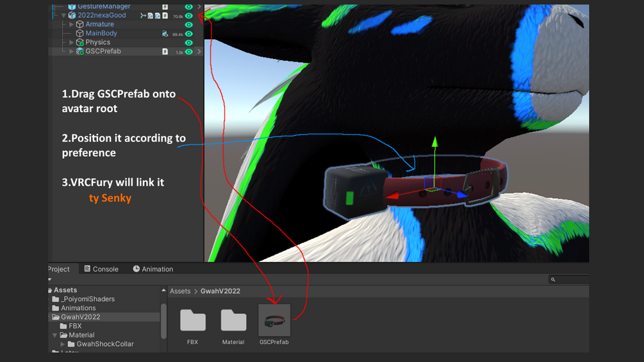Select Material folder label in project tree

82,335
